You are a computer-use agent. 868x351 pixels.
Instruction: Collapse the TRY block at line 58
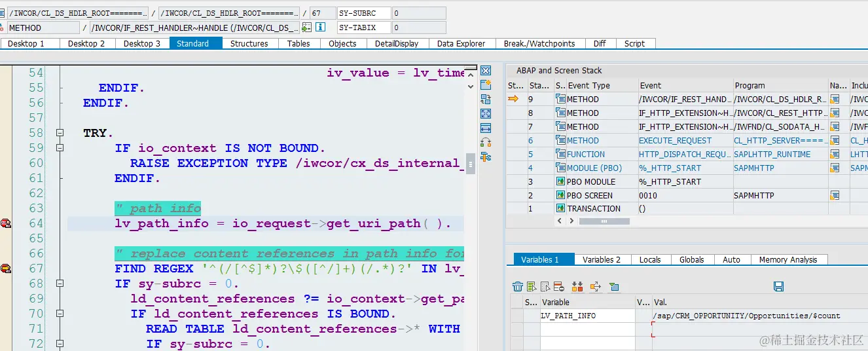pos(60,133)
